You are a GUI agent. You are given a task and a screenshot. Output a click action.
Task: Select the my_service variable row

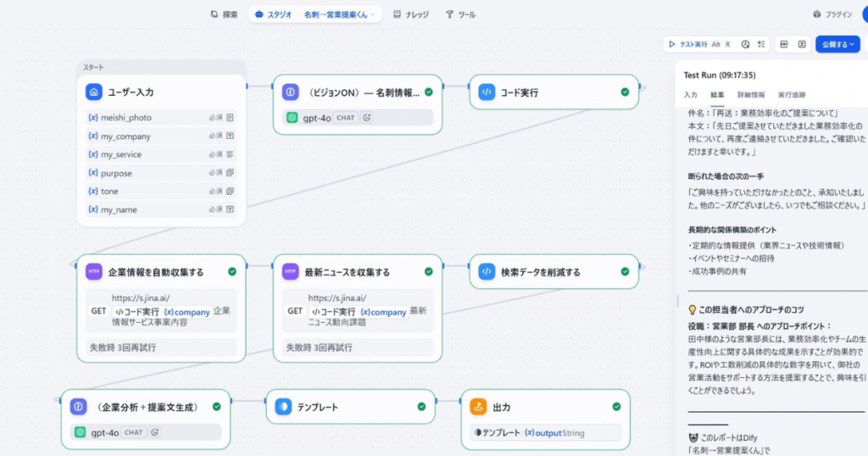point(161,154)
